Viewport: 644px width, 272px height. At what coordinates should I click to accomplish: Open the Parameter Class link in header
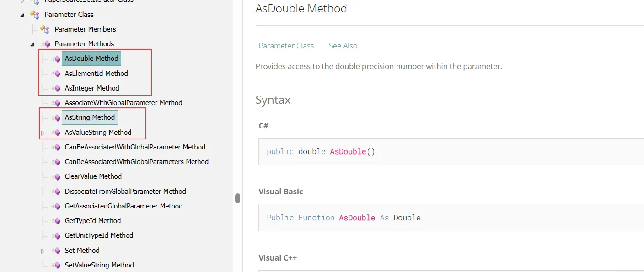pyautogui.click(x=286, y=46)
